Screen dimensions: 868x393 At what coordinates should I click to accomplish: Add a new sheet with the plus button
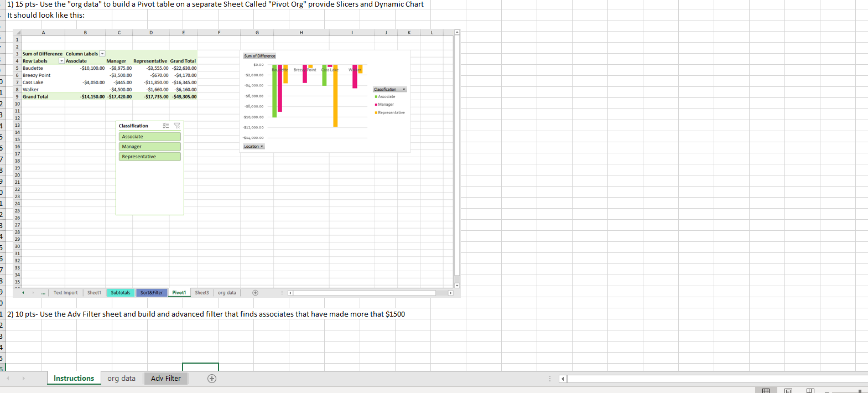pos(212,379)
